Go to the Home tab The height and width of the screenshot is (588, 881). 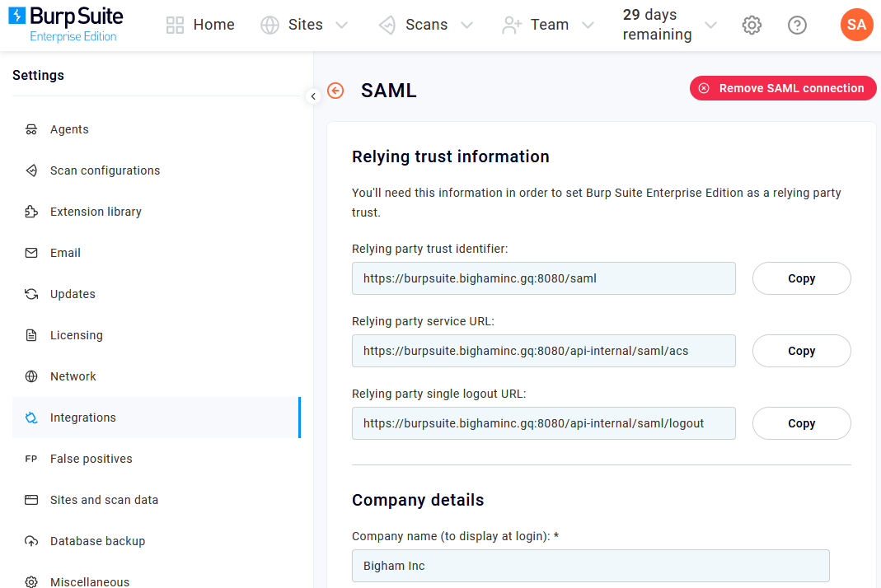point(200,25)
